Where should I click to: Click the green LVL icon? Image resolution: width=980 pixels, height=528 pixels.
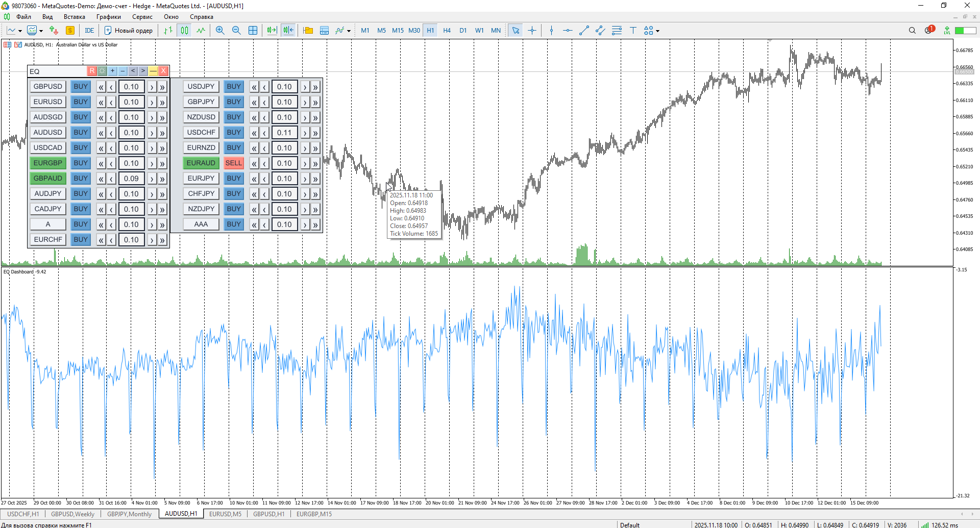947,31
